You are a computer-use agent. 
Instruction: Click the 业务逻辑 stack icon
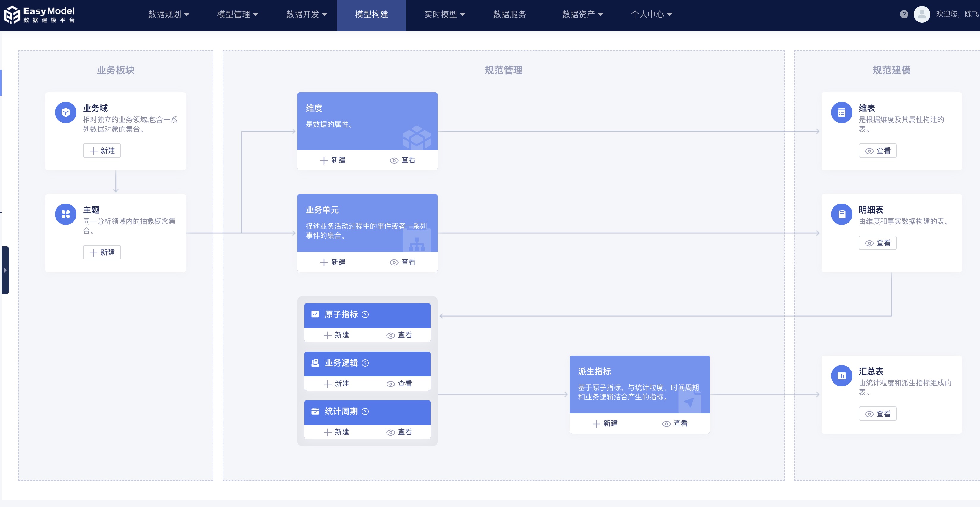(315, 363)
